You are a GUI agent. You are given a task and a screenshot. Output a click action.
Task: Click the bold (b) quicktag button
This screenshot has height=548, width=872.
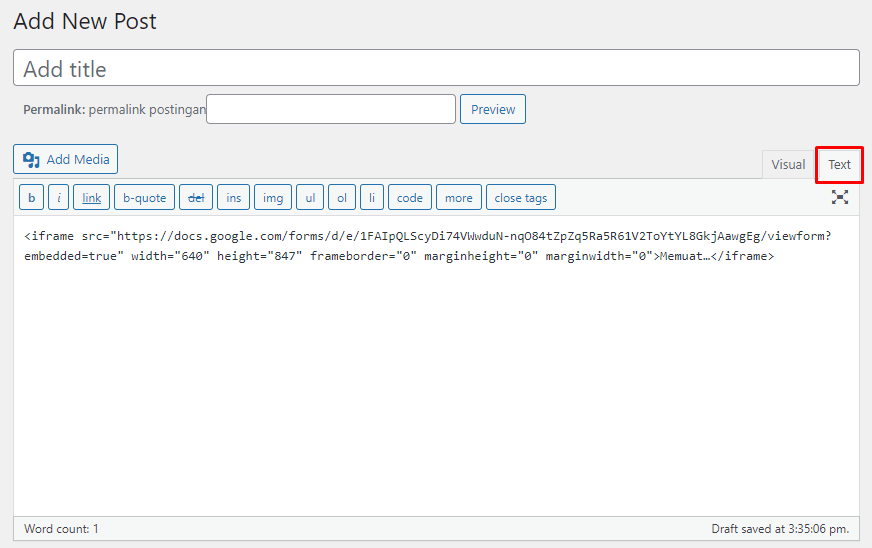click(31, 198)
